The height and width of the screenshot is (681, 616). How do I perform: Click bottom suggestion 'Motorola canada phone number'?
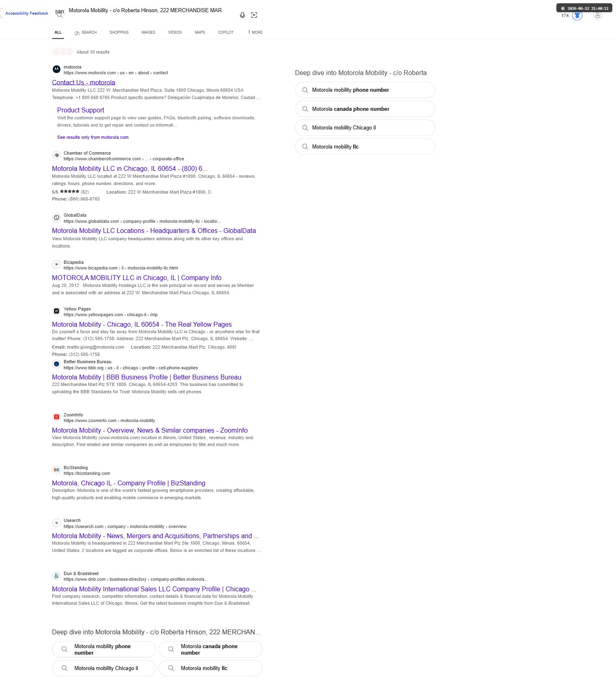tap(210, 649)
